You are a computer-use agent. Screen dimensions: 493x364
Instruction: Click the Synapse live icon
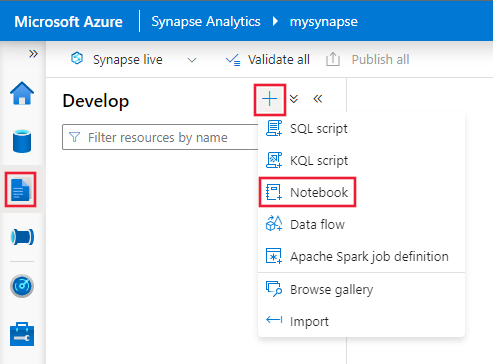point(77,58)
